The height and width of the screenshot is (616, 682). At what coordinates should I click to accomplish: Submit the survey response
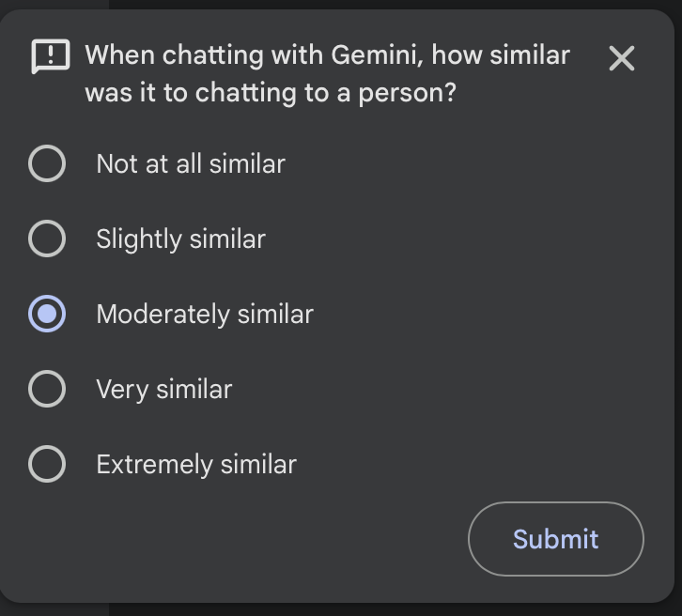pyautogui.click(x=556, y=539)
